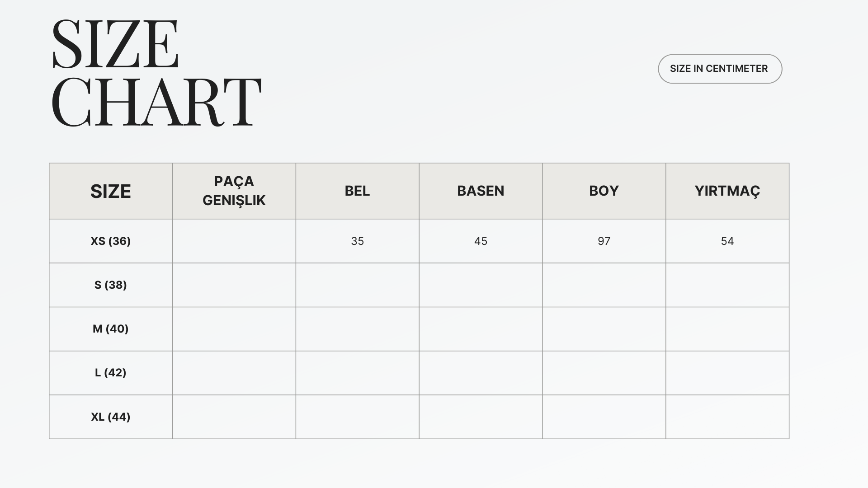Click the BASEN column header

tap(481, 191)
